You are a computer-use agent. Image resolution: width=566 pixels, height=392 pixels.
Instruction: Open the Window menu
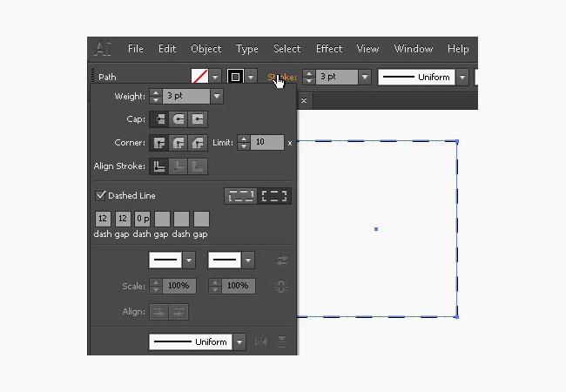(413, 49)
